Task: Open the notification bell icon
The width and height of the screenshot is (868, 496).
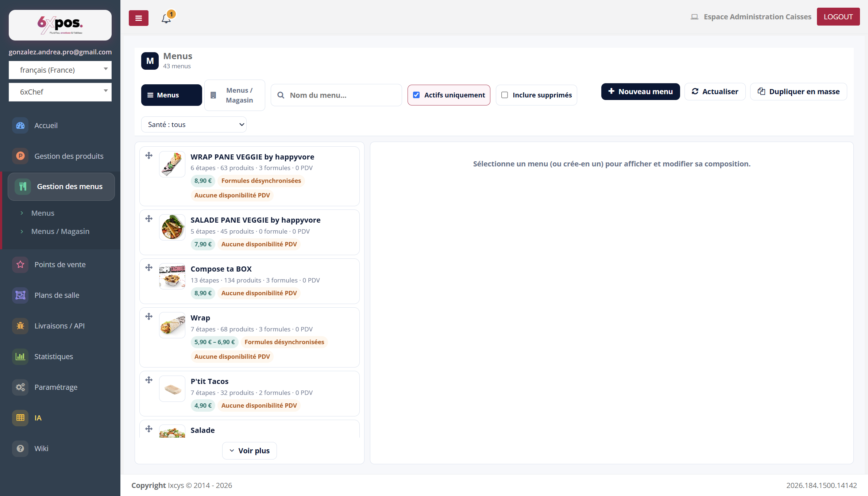Action: click(x=166, y=18)
